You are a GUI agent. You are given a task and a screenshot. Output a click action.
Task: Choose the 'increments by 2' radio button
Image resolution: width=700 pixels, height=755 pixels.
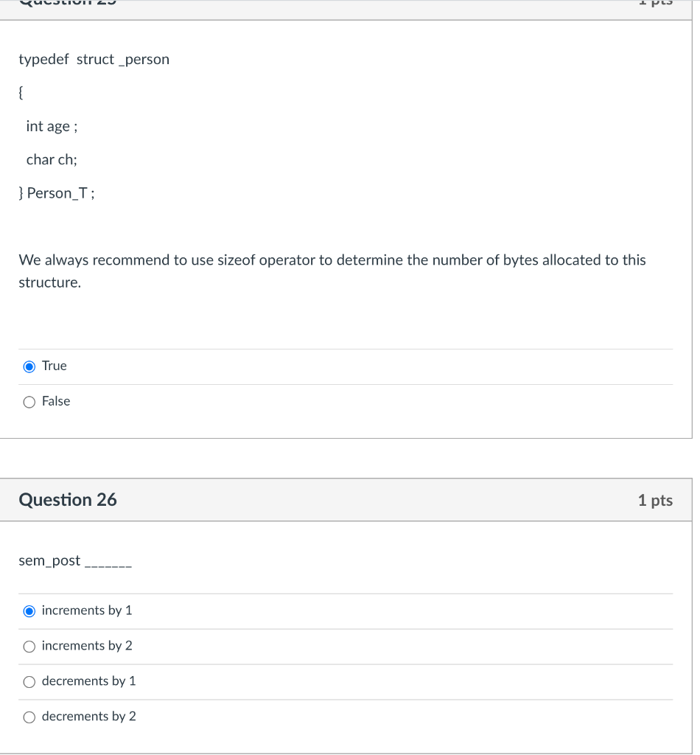pos(29,647)
